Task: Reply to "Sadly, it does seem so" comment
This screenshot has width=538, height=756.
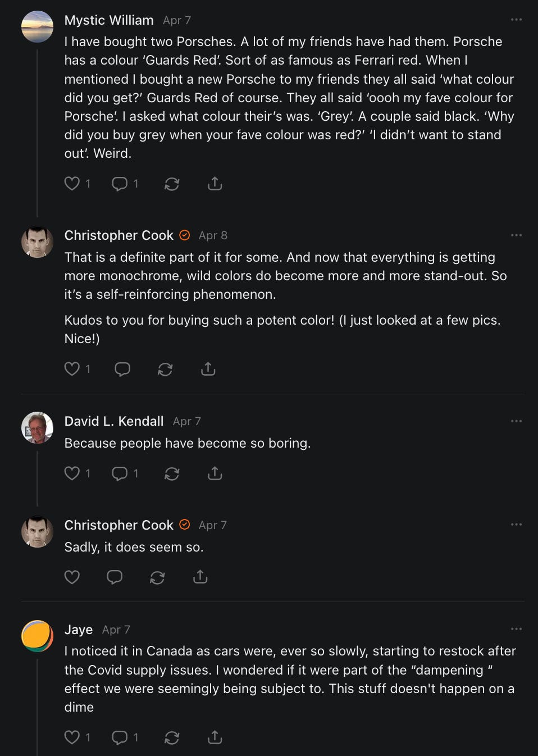Action: [115, 577]
